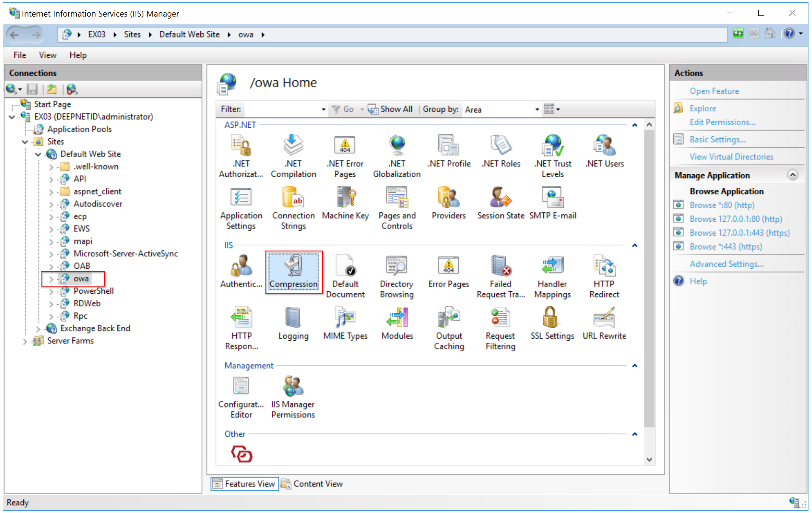Click the Advanced Settings link
Viewport: 812px width, 513px height.
(726, 264)
